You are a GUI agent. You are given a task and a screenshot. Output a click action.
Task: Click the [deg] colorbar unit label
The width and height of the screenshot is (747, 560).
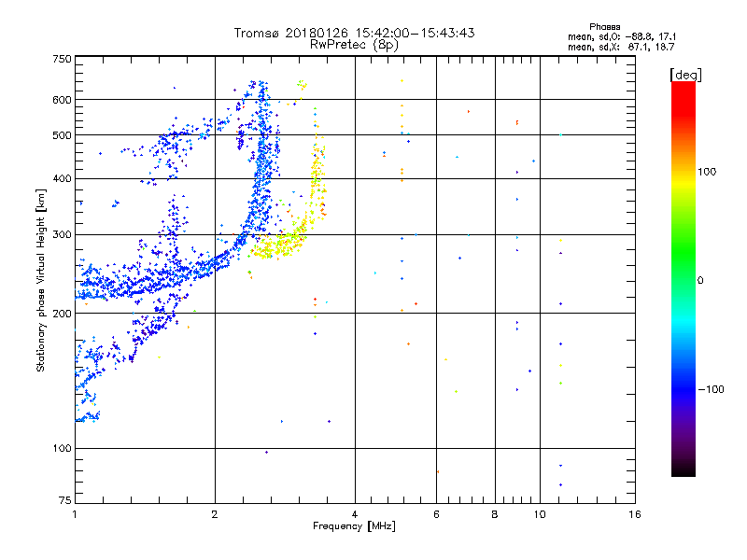[685, 75]
